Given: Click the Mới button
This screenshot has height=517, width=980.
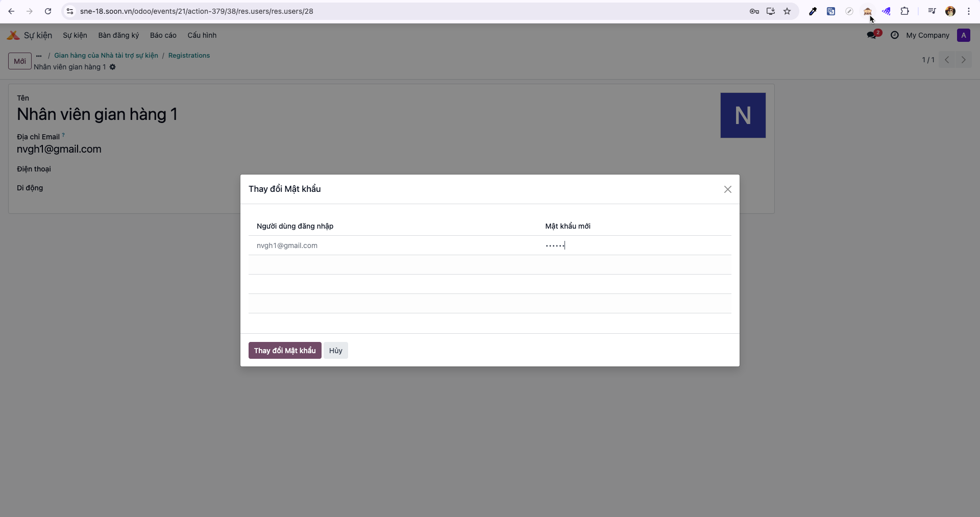Looking at the screenshot, I should click(20, 61).
